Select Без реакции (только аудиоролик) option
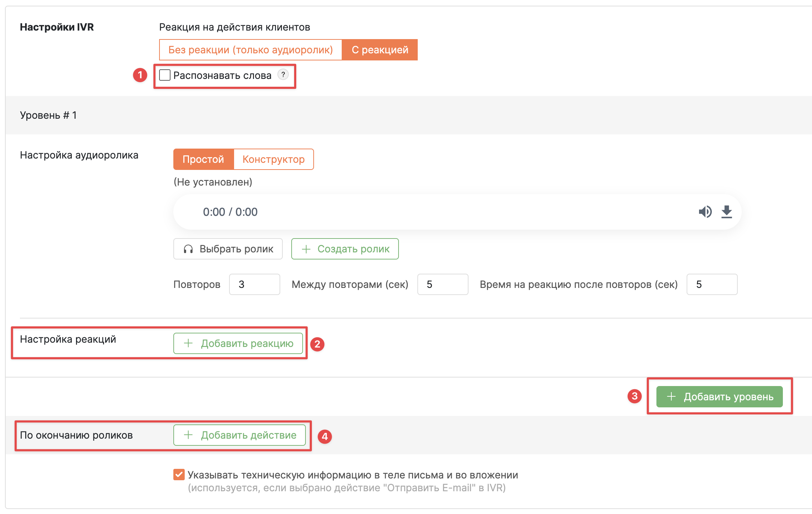 point(250,50)
